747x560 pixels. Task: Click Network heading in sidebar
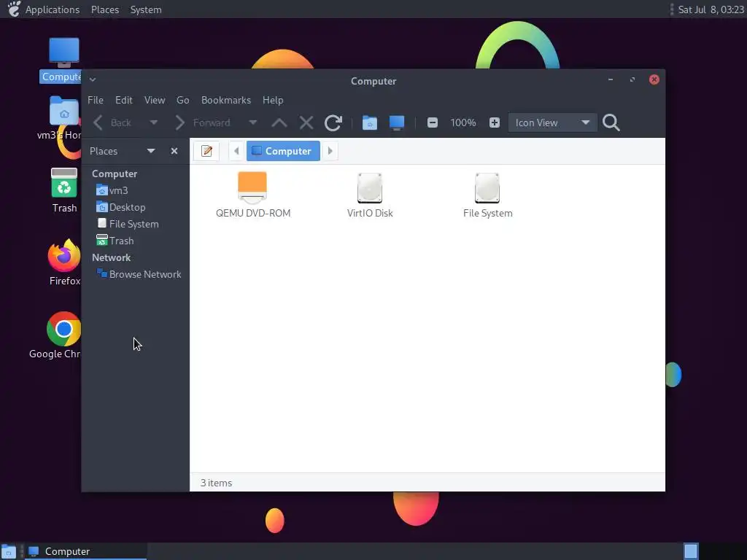(x=111, y=257)
